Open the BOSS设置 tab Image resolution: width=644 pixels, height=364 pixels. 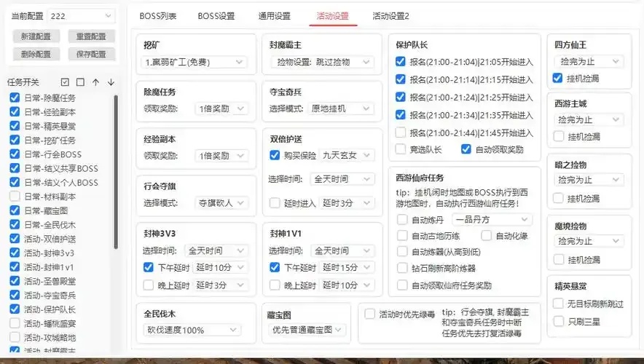coord(216,16)
